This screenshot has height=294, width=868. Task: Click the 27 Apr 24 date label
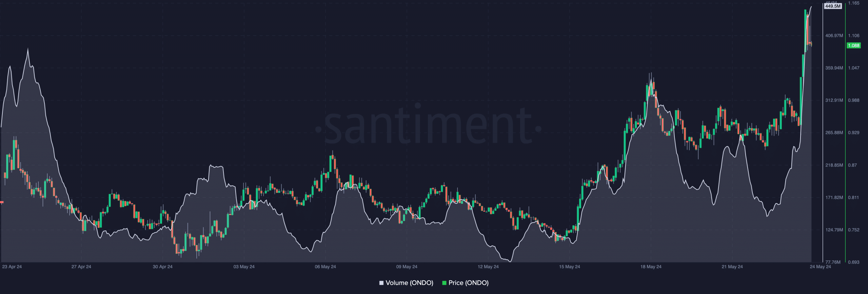pyautogui.click(x=81, y=267)
